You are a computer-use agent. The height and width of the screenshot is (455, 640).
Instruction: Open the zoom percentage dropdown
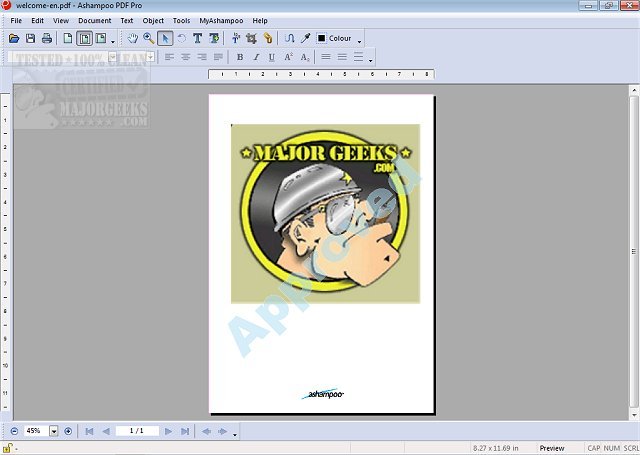(x=53, y=431)
